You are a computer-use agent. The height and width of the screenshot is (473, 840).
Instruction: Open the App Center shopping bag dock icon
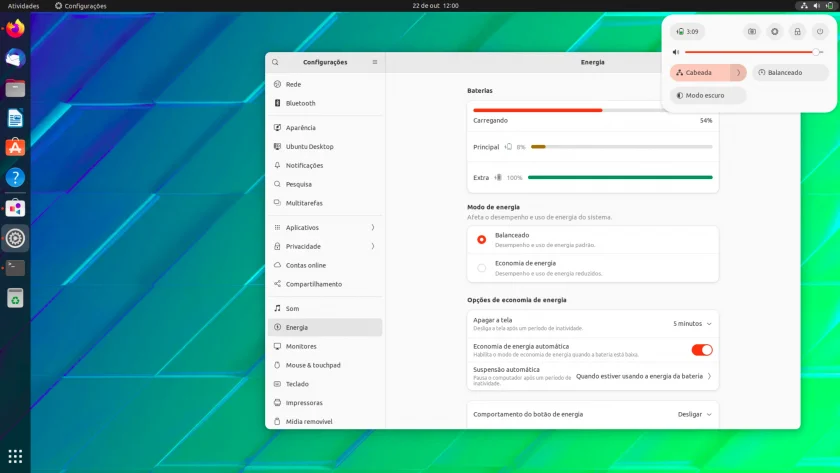[x=15, y=208]
